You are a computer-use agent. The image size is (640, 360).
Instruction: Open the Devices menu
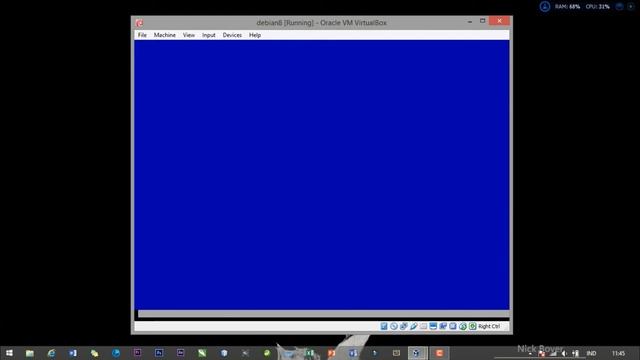pyautogui.click(x=232, y=35)
